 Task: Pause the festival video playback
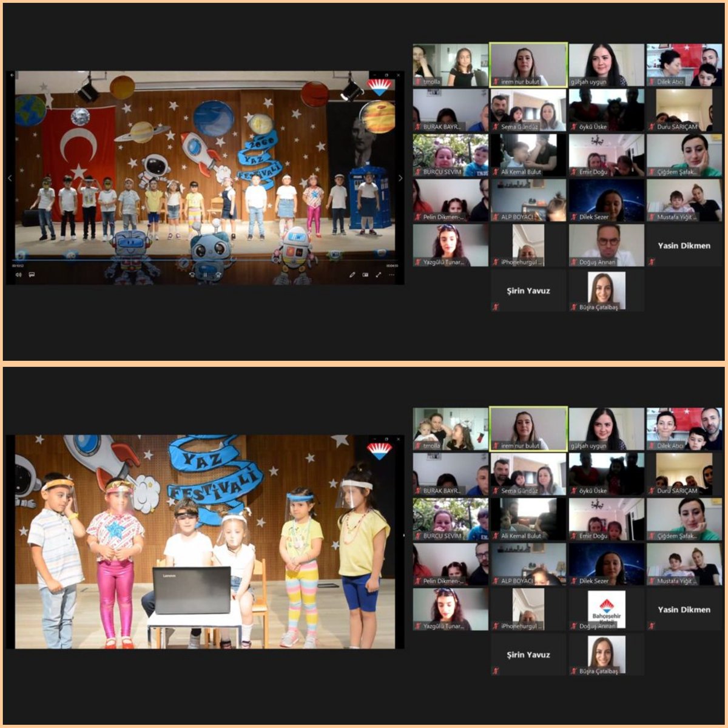point(205,275)
